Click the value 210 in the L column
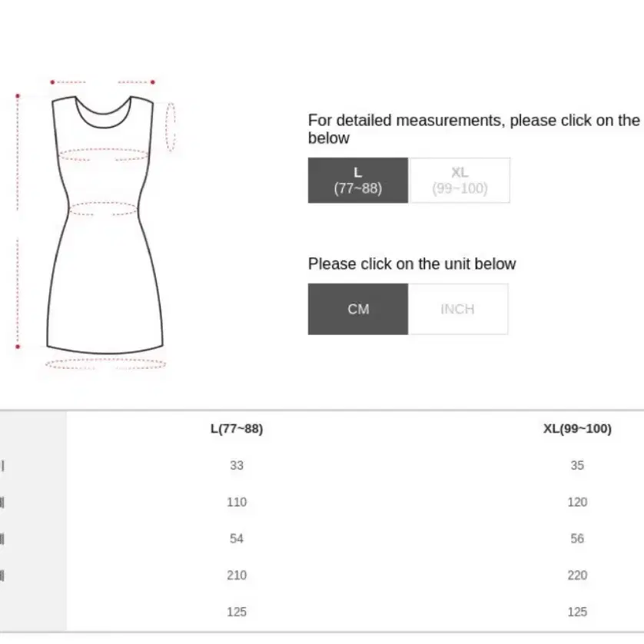The height and width of the screenshot is (644, 644). point(237,575)
